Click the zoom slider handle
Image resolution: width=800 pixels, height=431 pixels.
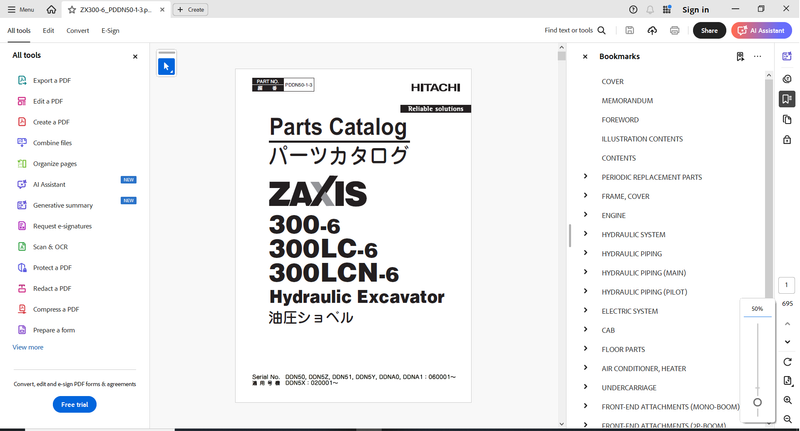tap(757, 402)
